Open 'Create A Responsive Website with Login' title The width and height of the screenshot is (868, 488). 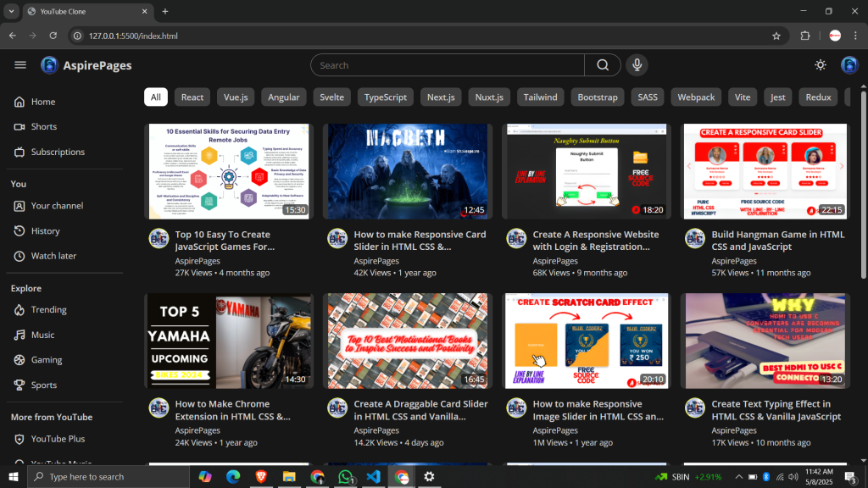coord(596,241)
